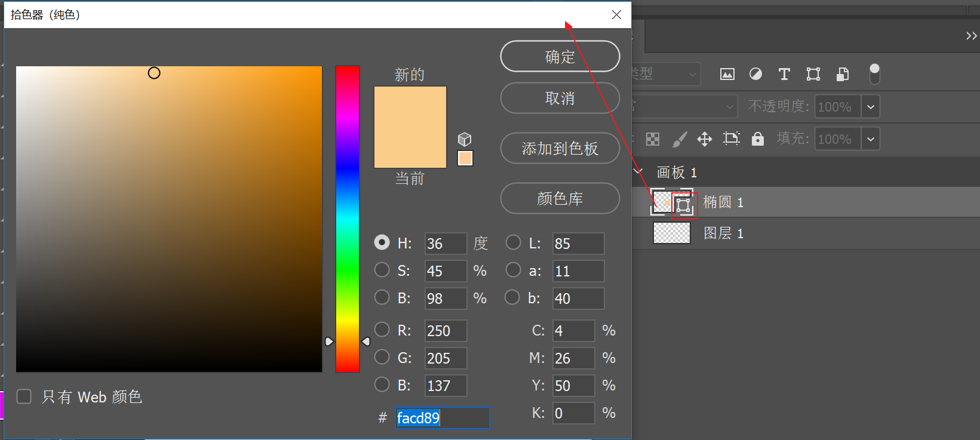This screenshot has width=980, height=440.
Task: Select the H hue radio button
Action: (382, 242)
